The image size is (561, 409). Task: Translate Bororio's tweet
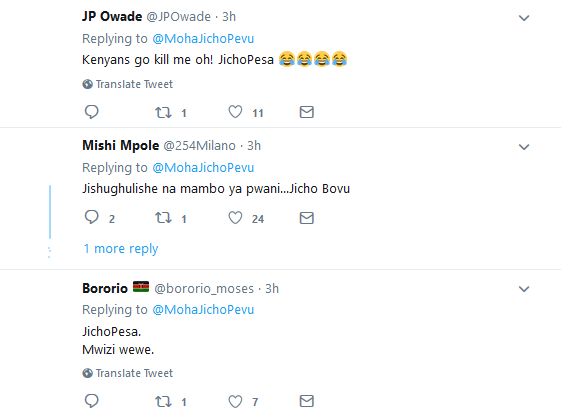127,373
